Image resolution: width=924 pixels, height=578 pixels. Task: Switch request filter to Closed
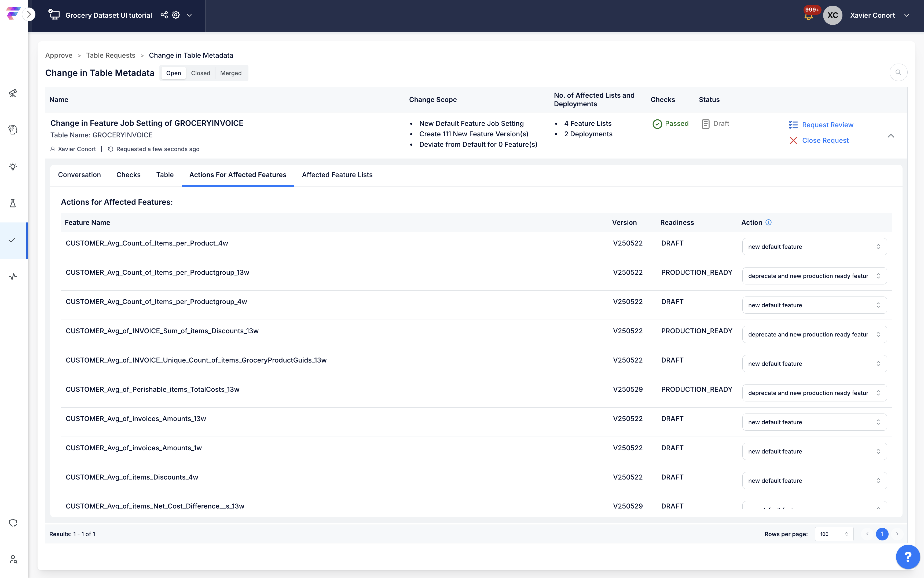pyautogui.click(x=201, y=73)
